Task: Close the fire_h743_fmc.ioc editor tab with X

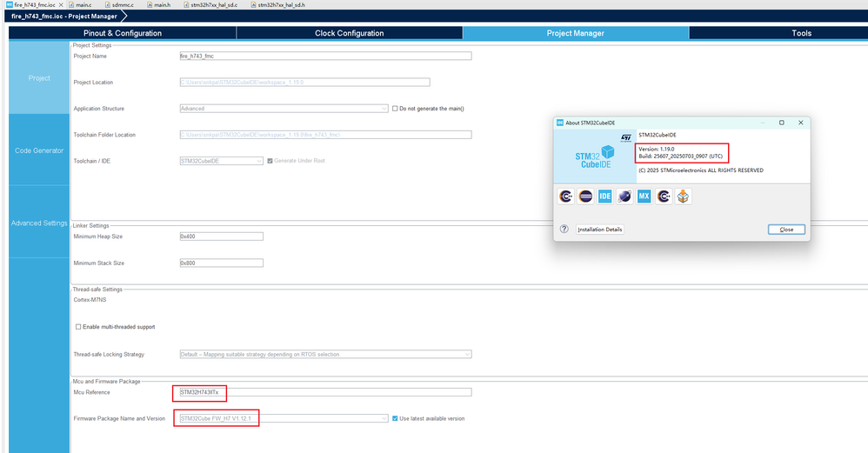Action: (x=61, y=4)
